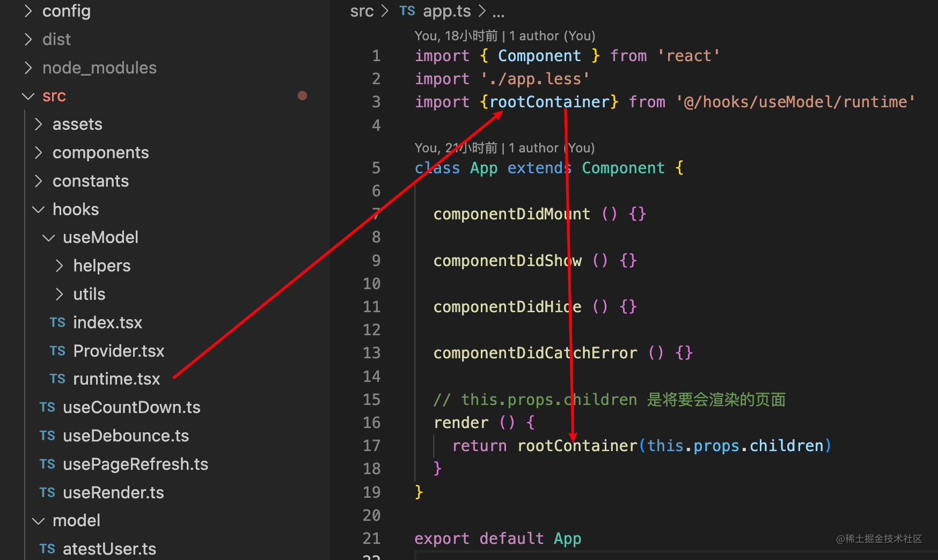Click line number 3 in the gutter
The width and height of the screenshot is (938, 560).
tap(376, 102)
